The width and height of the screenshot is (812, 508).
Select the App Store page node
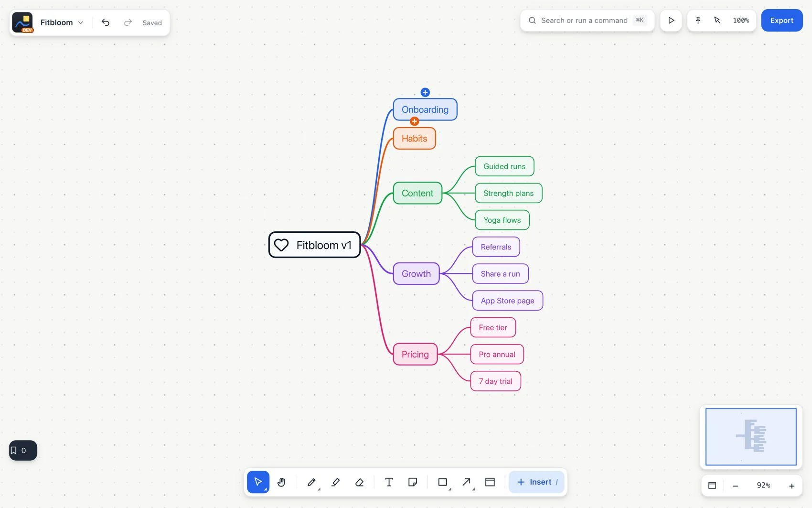pos(507,301)
